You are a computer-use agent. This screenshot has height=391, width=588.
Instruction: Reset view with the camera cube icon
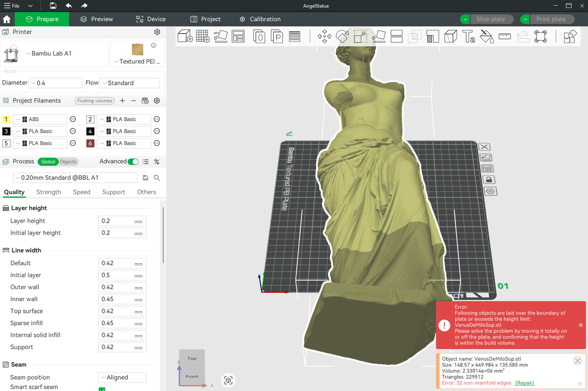pos(228,380)
